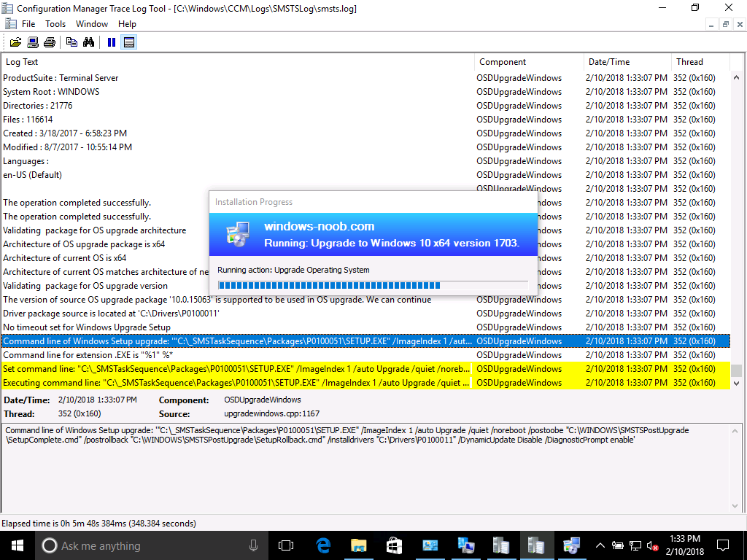Click the elapsed time status bar text
The image size is (747, 560).
[x=98, y=524]
